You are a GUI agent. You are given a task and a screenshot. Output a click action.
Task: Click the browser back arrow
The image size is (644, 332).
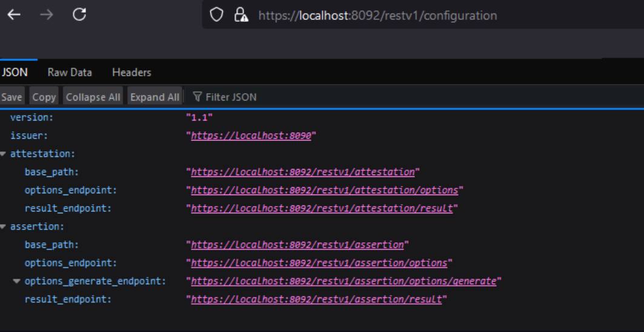[14, 15]
